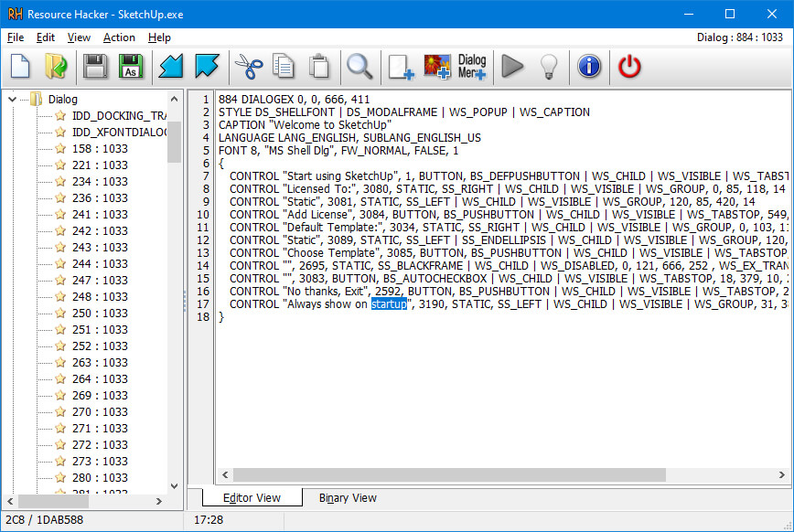The width and height of the screenshot is (794, 532).
Task: Compile the script with the play icon
Action: [x=512, y=67]
